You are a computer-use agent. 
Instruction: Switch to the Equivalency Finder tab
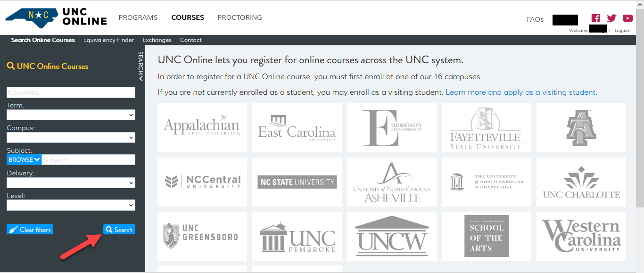(x=108, y=40)
